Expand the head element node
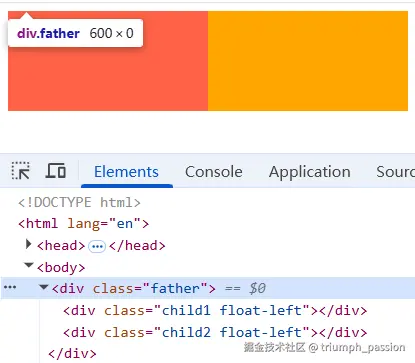This screenshot has width=415, height=363. 28,245
